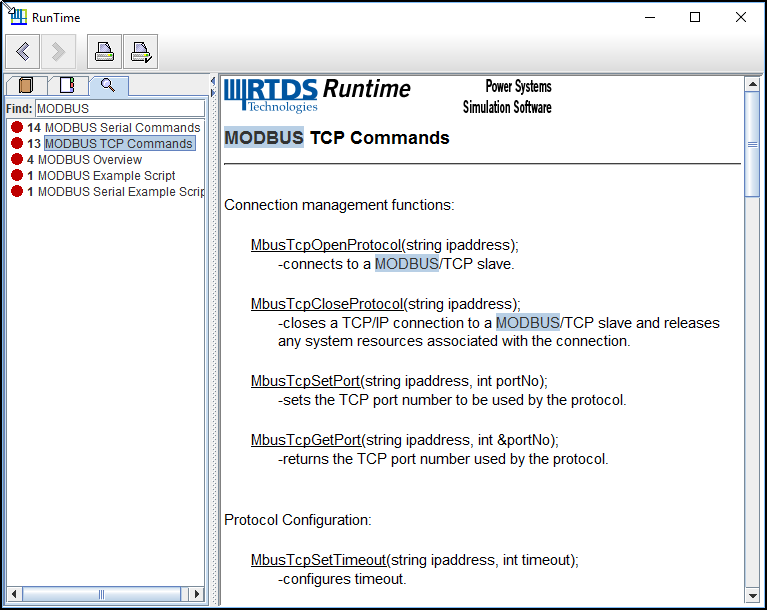
Task: Click red dot beside MODBUS TCP Commands
Action: point(17,143)
